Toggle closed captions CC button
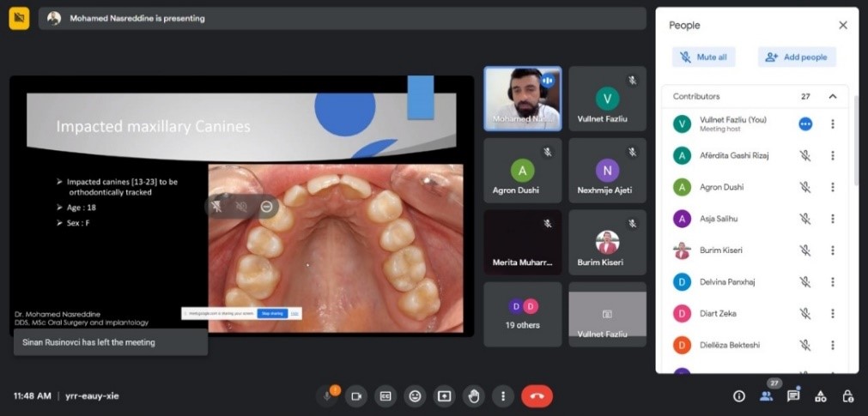The image size is (868, 416). pyautogui.click(x=386, y=396)
